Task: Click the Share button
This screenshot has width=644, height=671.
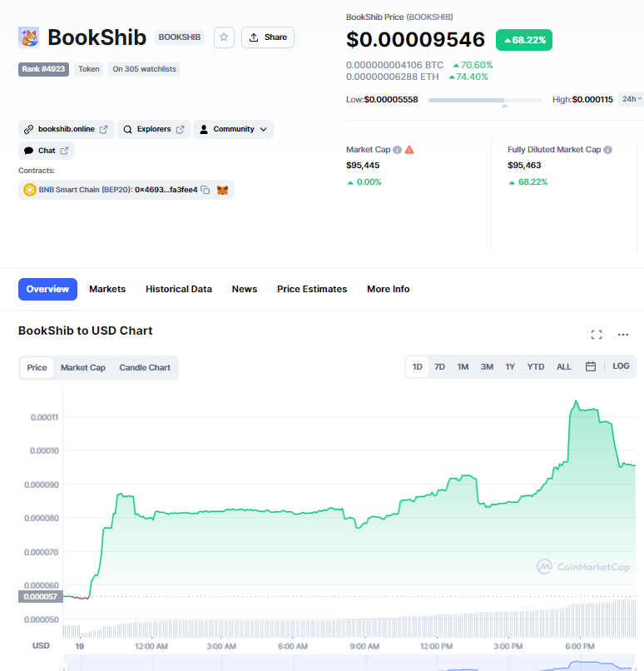Action: pos(268,37)
